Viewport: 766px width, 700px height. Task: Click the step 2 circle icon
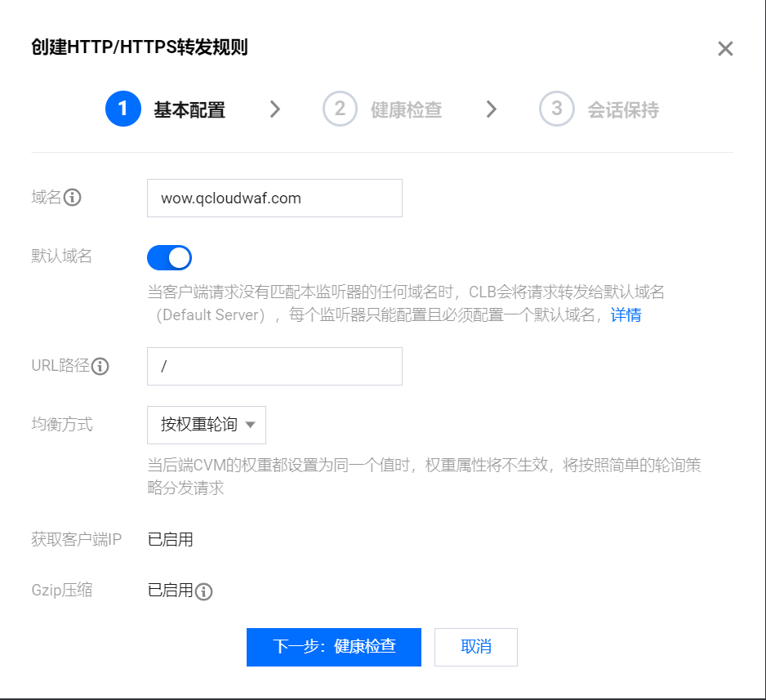[x=340, y=109]
